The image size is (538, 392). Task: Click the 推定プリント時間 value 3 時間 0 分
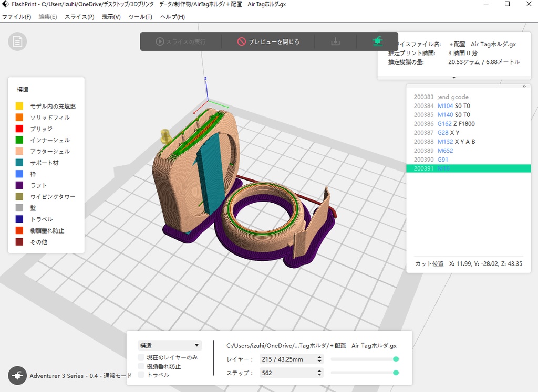(462, 53)
